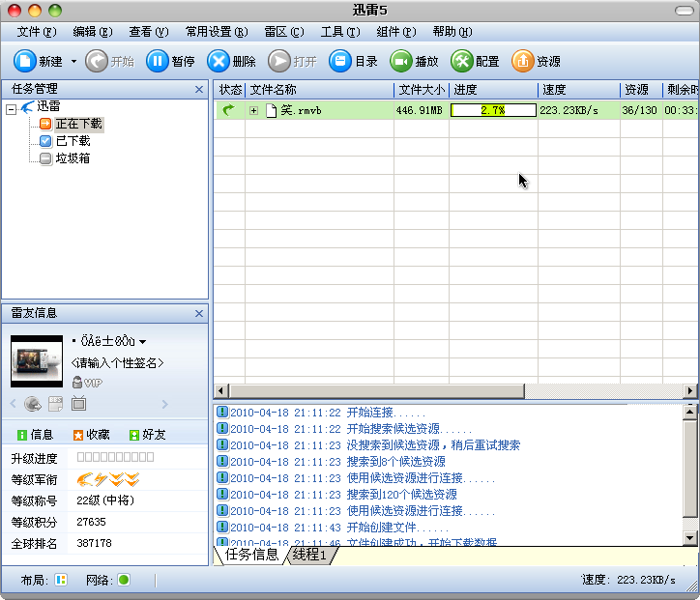Click the 布局 layout icon in status bar
Screen dimensions: 700x600
tap(61, 580)
